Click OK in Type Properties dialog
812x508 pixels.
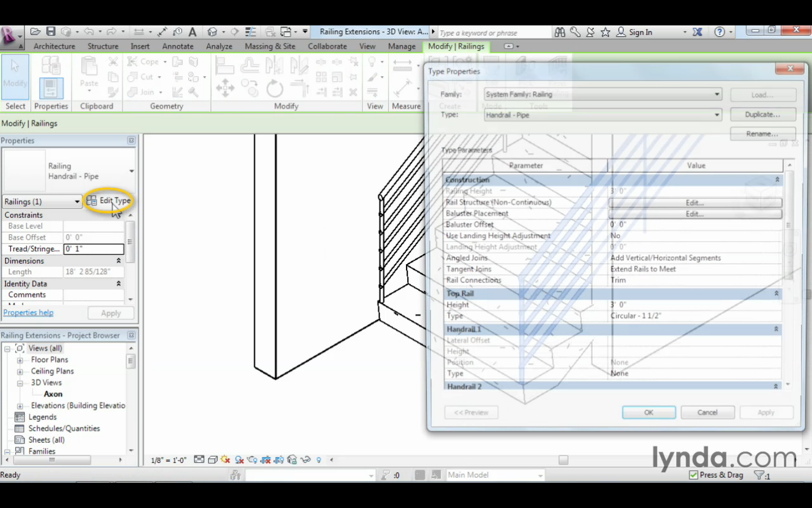click(648, 413)
